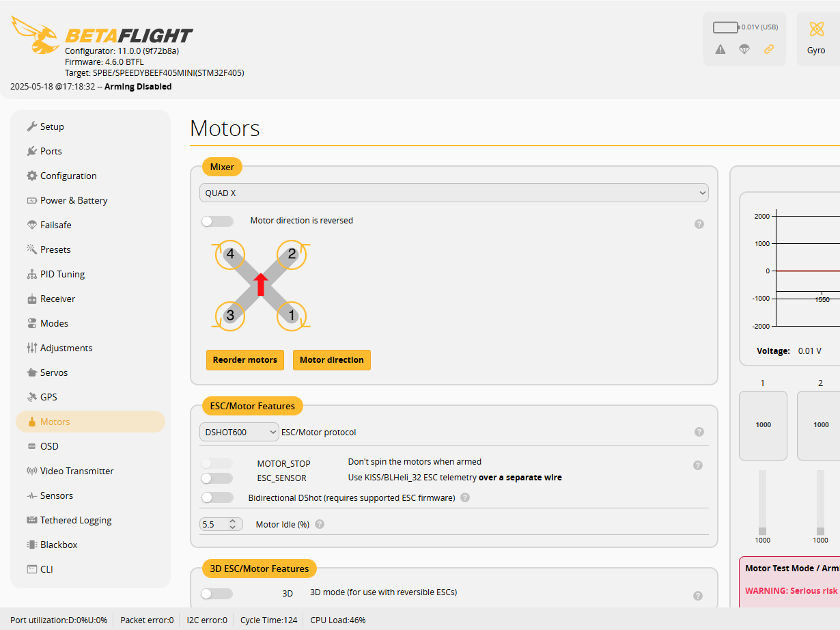Toggle Motor direction is reversed switch
This screenshot has height=630, width=840.
[x=217, y=221]
